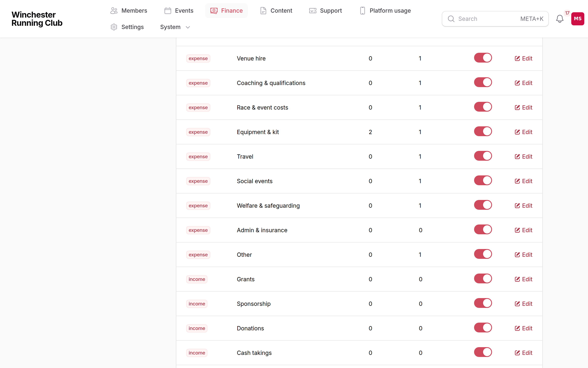Screen dimensions: 588x368
Task: Edit the Admin & insurance category
Action: pos(523,230)
